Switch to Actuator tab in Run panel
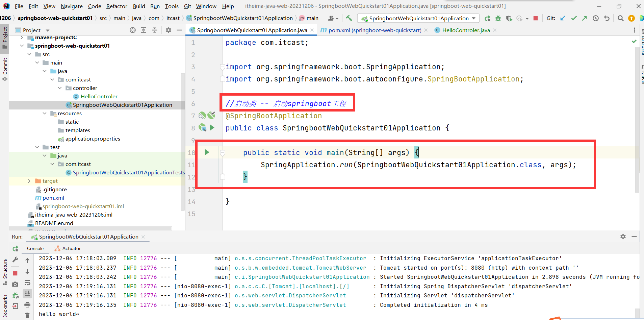 point(68,248)
